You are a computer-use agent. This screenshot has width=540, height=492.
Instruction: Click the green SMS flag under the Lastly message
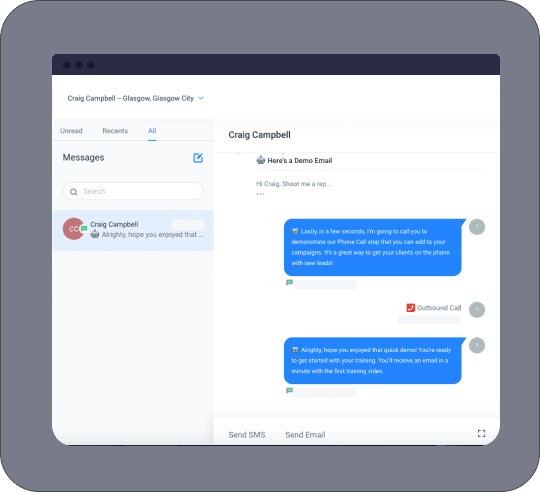tap(289, 283)
